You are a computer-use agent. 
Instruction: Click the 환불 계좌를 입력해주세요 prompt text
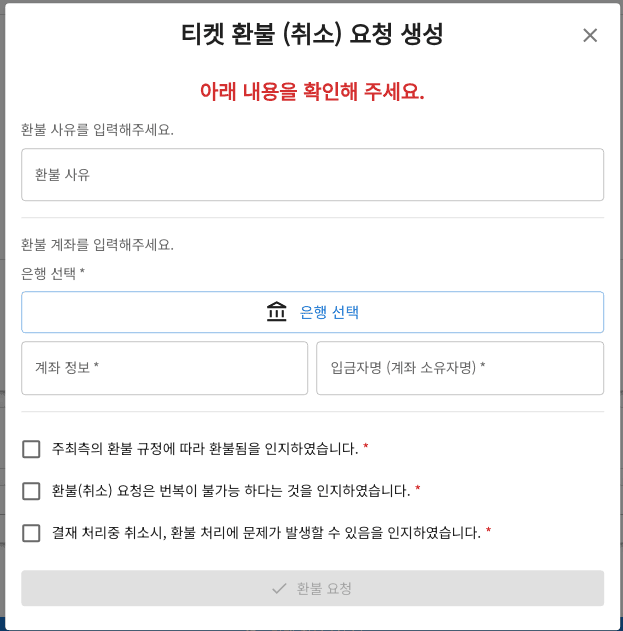[x=97, y=244]
